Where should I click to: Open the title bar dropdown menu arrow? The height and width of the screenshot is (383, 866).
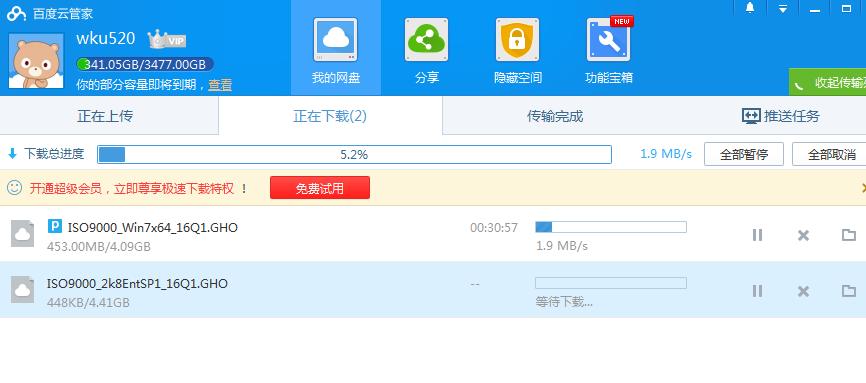point(783,8)
